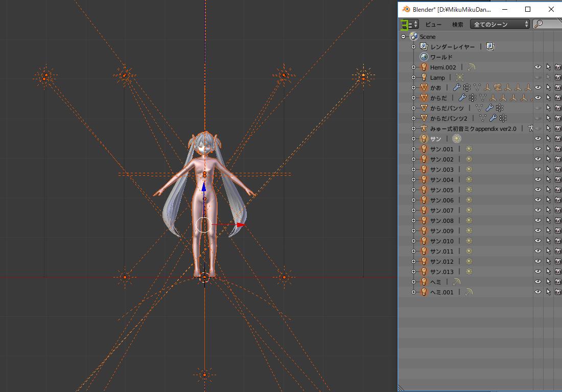Select the ワールド globe icon
Viewport: 562px width, 392px height.
tap(424, 57)
